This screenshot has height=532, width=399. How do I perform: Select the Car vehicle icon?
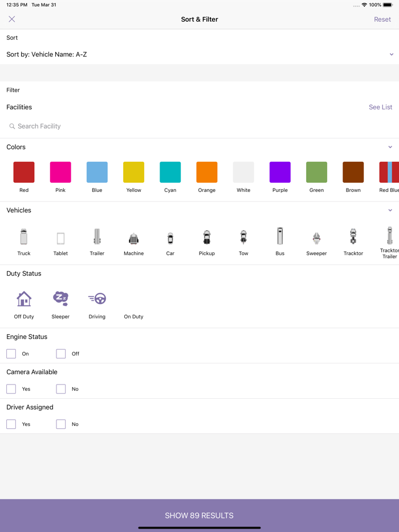click(x=170, y=239)
